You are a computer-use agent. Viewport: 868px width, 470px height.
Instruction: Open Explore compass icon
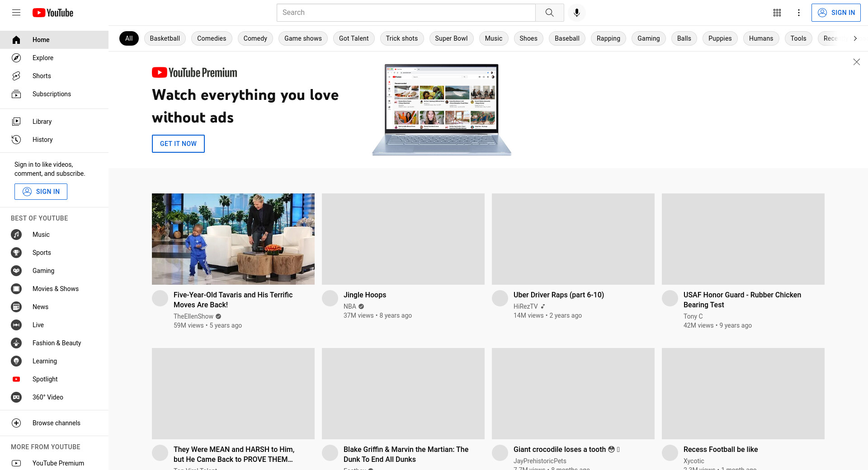click(16, 58)
